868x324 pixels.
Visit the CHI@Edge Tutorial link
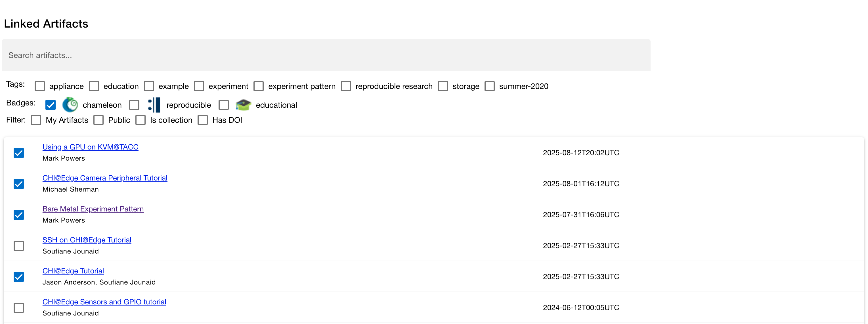(73, 271)
